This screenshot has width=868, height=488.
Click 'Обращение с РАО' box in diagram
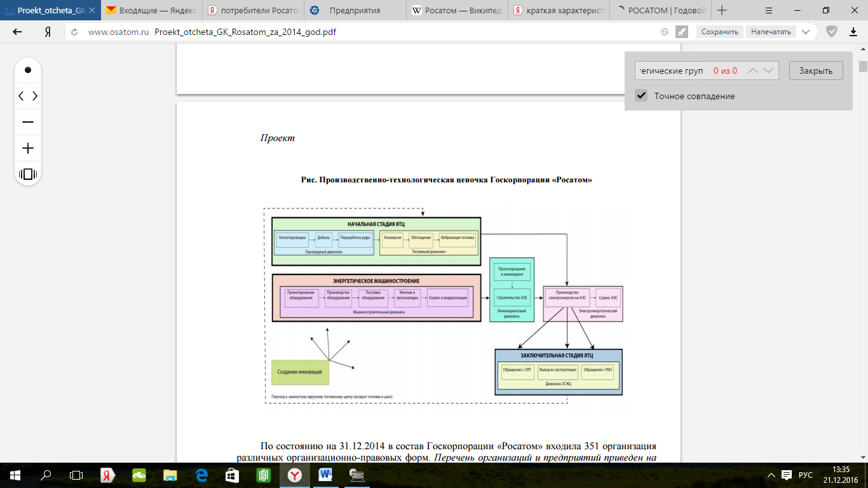tap(597, 372)
